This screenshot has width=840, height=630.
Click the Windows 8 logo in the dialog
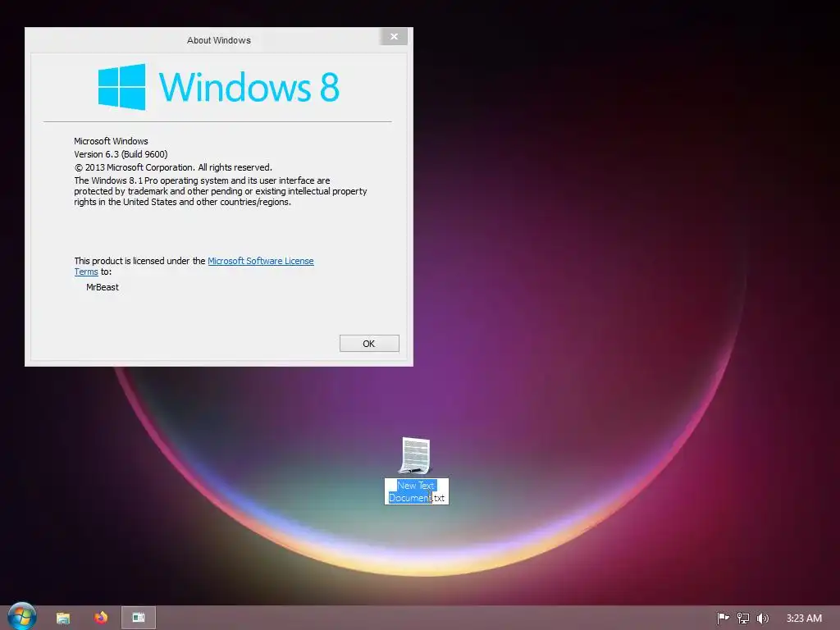[218, 87]
